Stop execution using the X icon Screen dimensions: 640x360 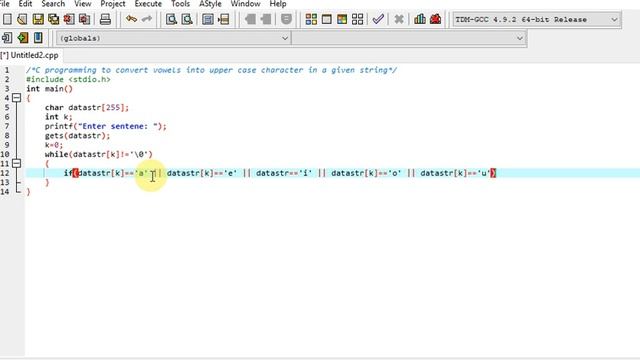pos(399,19)
